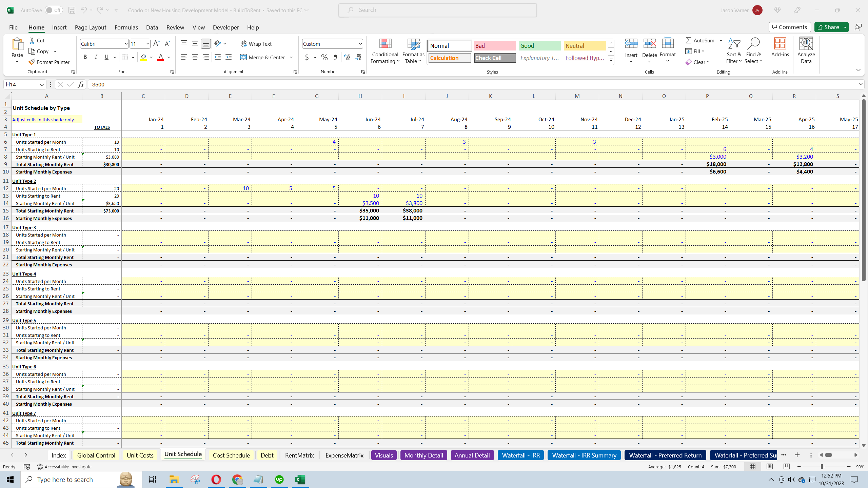Open Find & Select menu
This screenshot has width=868, height=488.
(753, 51)
